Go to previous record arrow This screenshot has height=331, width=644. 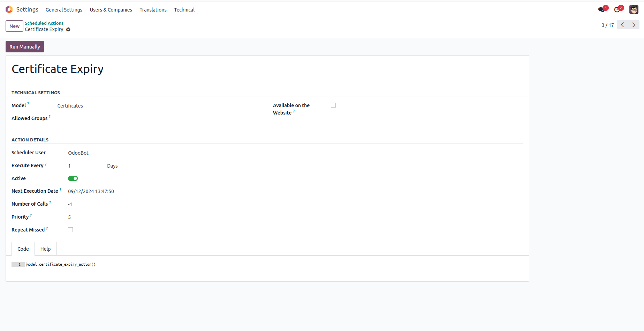tap(622, 25)
